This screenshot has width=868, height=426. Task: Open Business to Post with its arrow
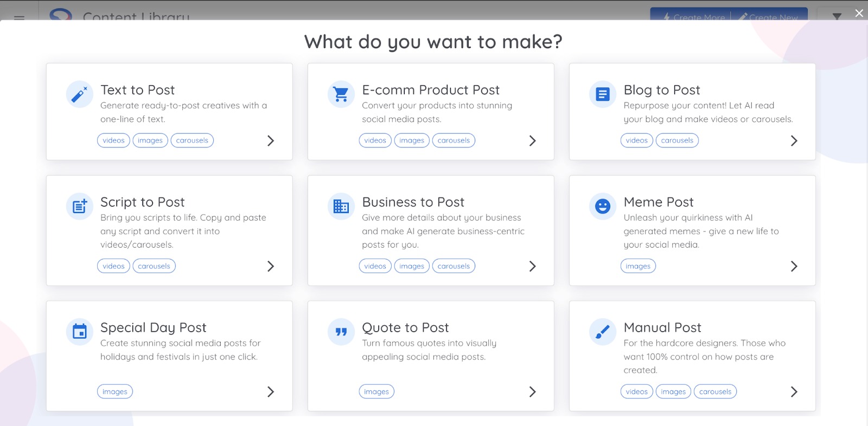point(532,266)
